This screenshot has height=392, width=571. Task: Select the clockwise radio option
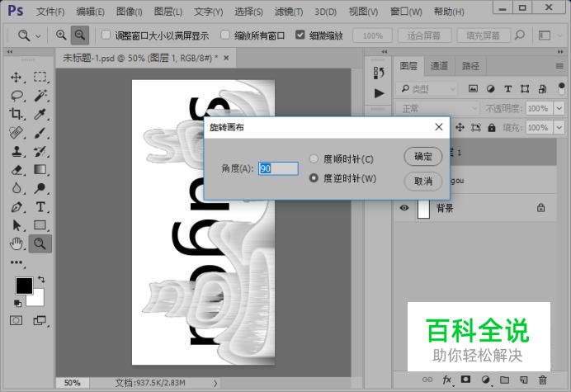tap(314, 158)
